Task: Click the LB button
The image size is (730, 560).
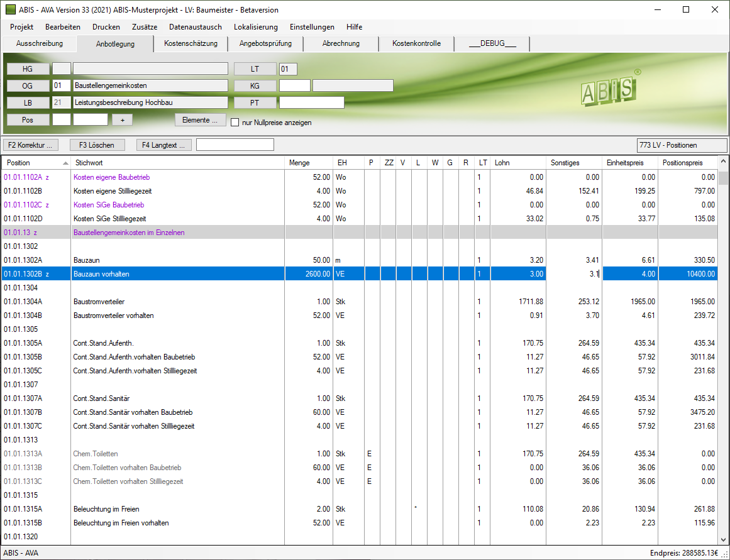Action: [x=28, y=102]
